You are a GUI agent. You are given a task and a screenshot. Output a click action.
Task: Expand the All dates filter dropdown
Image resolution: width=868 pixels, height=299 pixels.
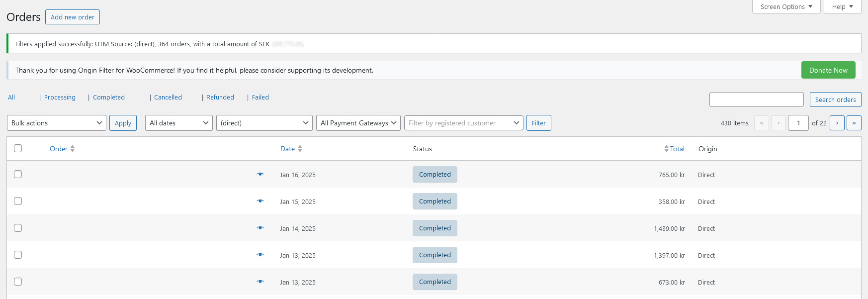coord(178,123)
